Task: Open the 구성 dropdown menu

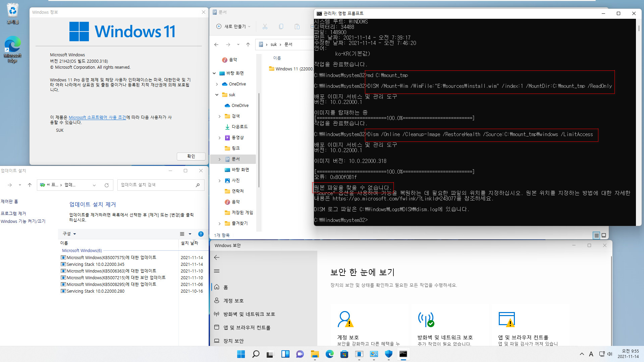Action: (x=69, y=234)
